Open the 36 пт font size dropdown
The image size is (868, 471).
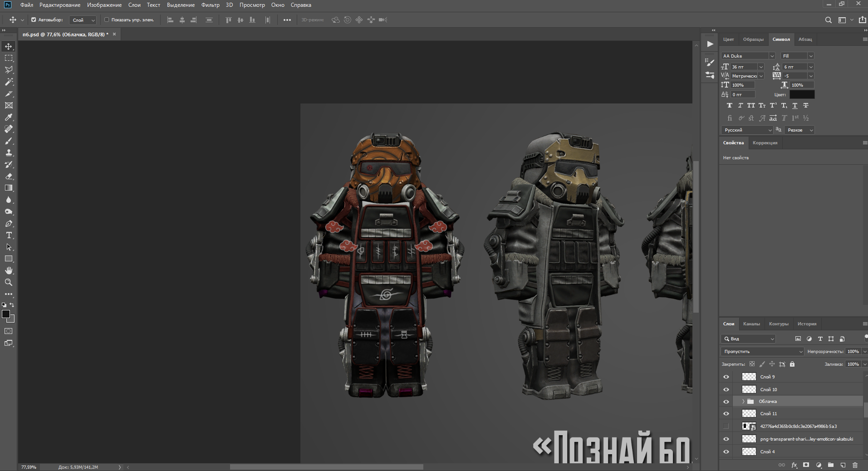click(x=761, y=67)
